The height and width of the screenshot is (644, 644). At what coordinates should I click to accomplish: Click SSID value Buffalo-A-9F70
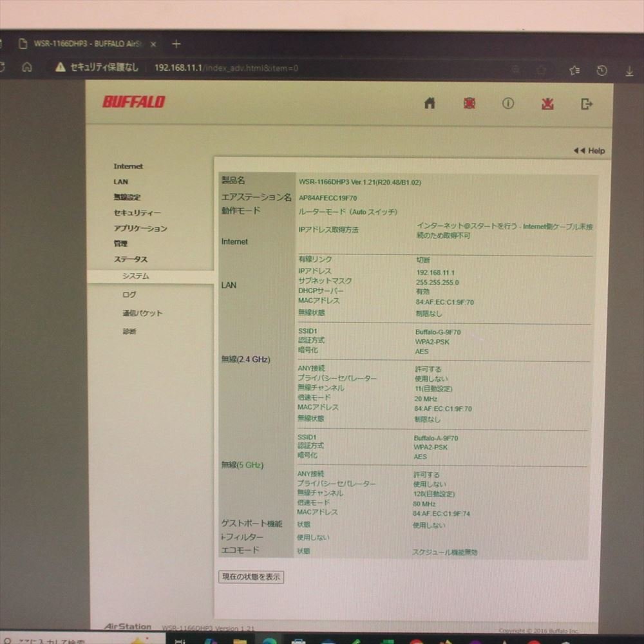pyautogui.click(x=436, y=438)
